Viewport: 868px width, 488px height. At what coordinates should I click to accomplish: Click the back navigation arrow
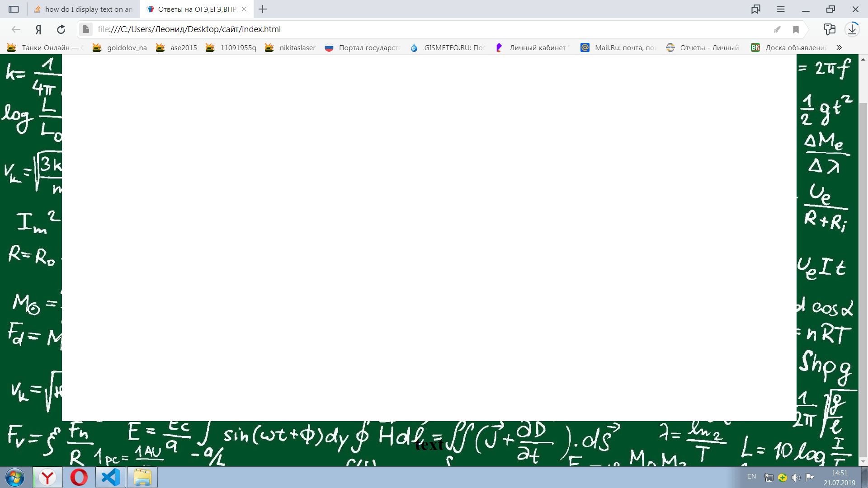(x=16, y=29)
